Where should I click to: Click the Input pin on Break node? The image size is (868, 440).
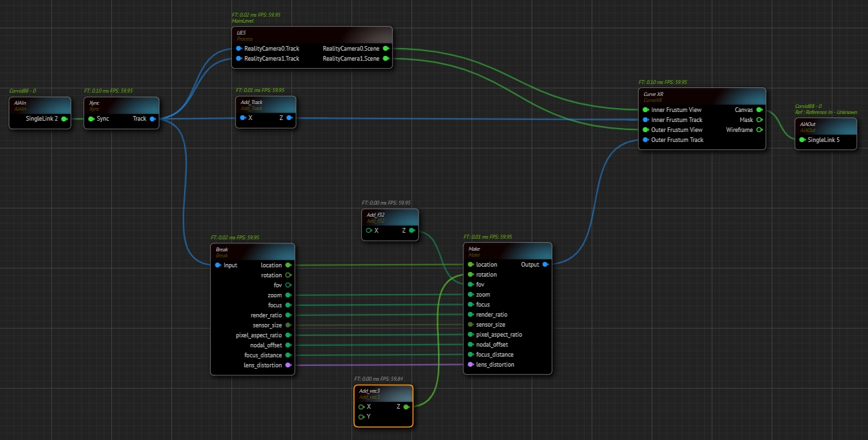pos(218,265)
